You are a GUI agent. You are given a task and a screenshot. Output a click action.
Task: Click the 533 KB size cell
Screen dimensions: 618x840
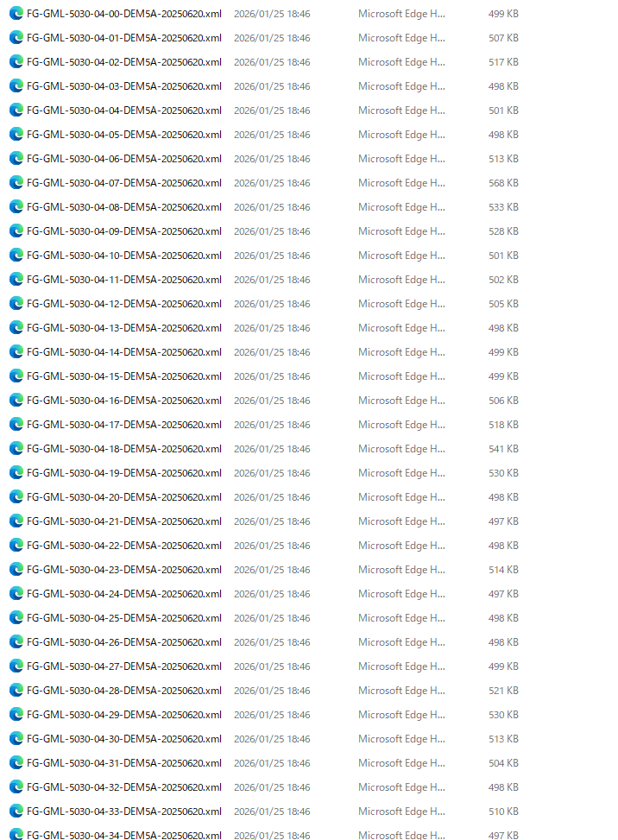(x=503, y=207)
